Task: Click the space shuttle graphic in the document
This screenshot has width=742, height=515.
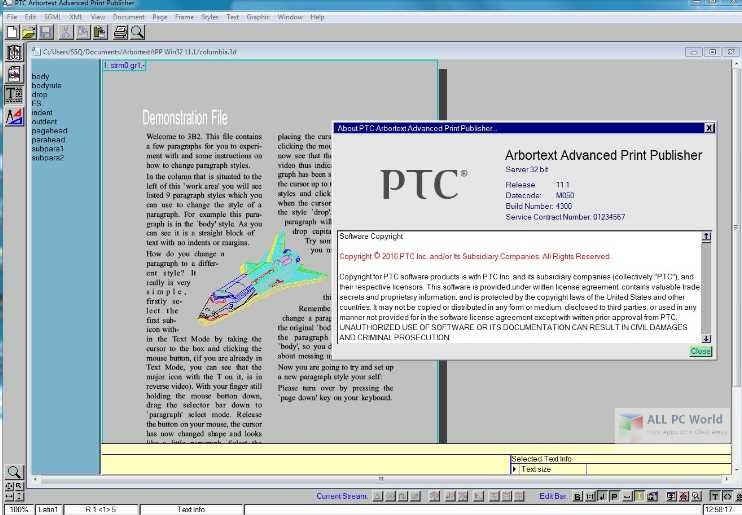Action: (261, 280)
